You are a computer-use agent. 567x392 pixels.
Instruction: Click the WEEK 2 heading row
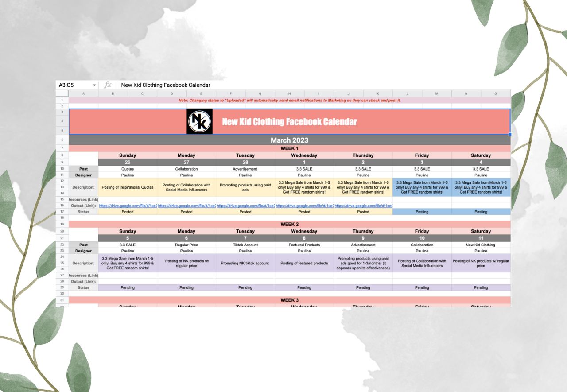[x=289, y=224]
